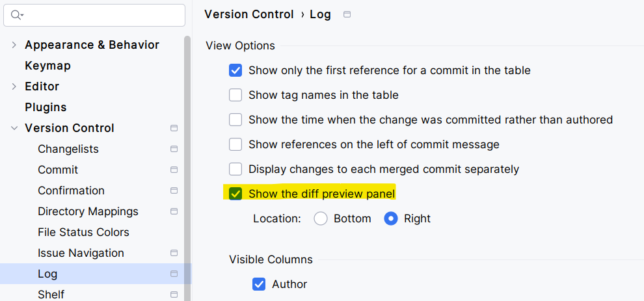Click project-level icon next to Directory Mappings
This screenshot has width=644, height=301.
[174, 211]
